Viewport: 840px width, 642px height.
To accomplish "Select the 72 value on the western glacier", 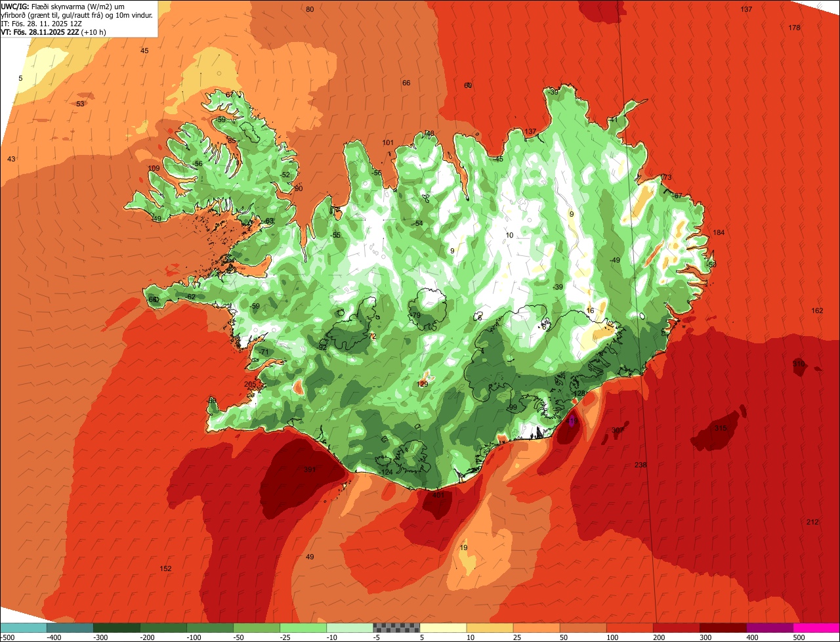I will (372, 336).
